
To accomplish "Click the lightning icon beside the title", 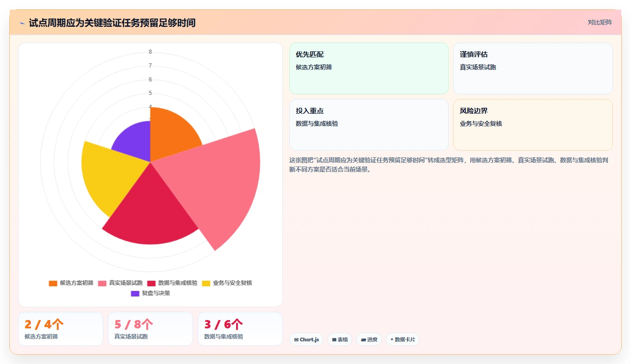I will 22,23.
